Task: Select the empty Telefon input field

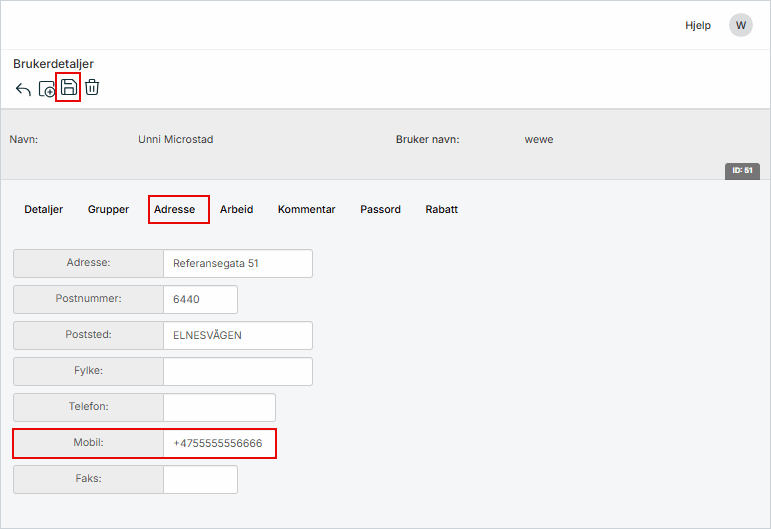Action: click(x=218, y=408)
